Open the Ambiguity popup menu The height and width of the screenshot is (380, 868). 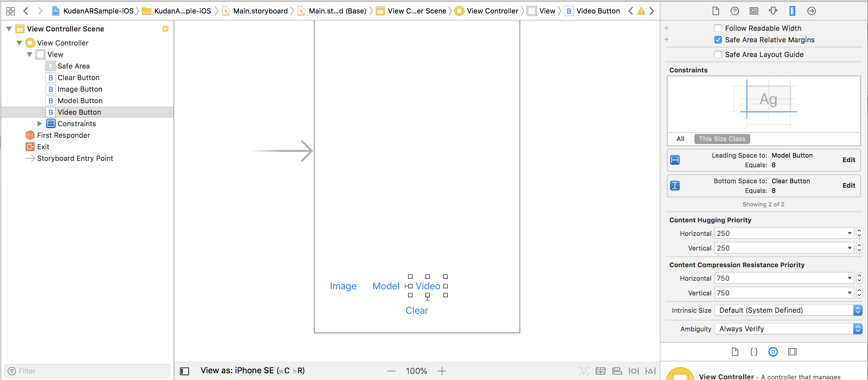tap(789, 329)
